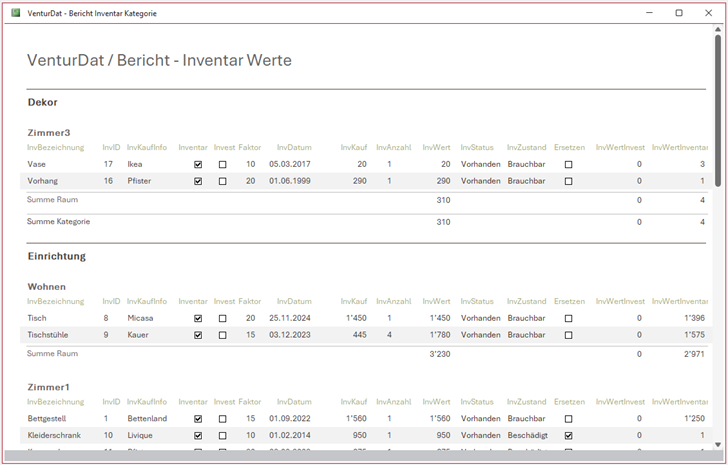Click the Micasa purchase info for Tisch
This screenshot has height=465, width=728.
pos(140,318)
